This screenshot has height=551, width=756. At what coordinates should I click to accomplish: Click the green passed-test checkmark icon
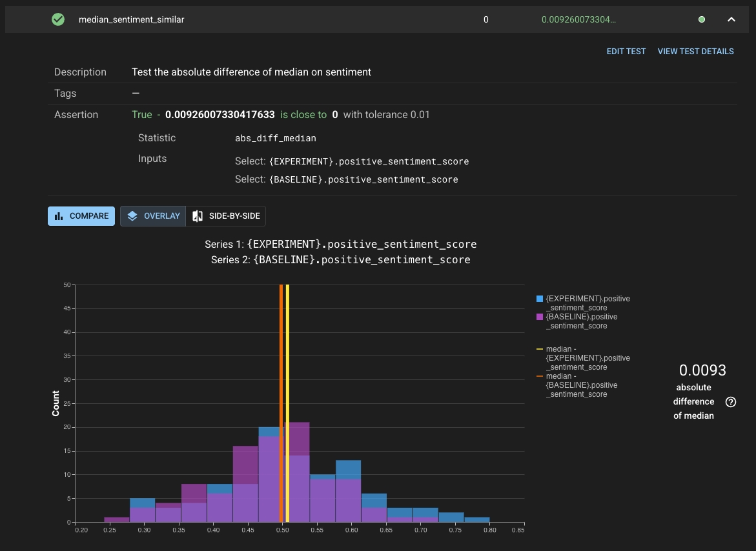point(58,19)
